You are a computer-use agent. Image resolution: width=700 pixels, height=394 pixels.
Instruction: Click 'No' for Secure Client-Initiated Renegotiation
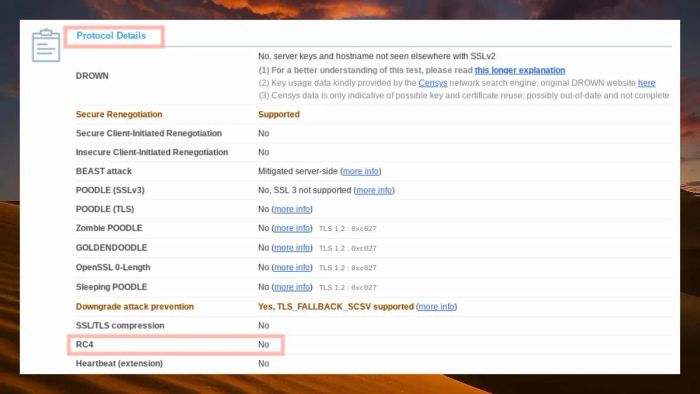(x=263, y=133)
